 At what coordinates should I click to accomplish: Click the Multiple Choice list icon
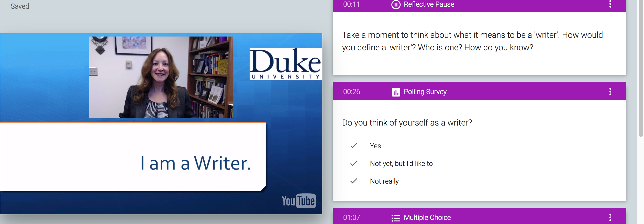(396, 218)
